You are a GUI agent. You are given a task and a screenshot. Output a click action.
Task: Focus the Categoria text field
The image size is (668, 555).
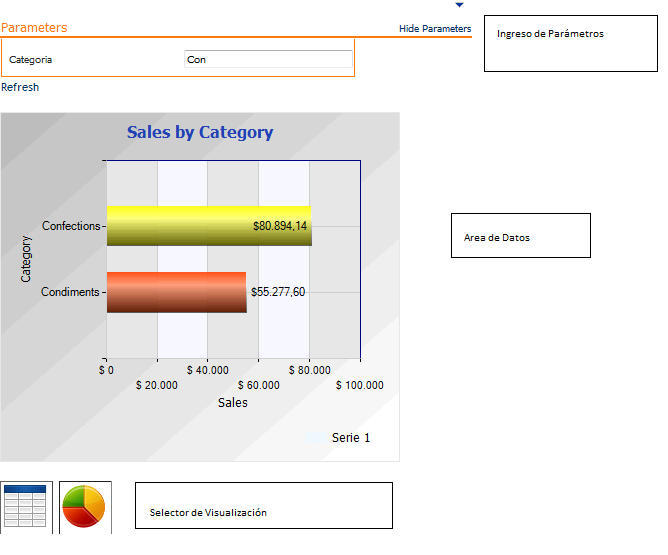(268, 59)
